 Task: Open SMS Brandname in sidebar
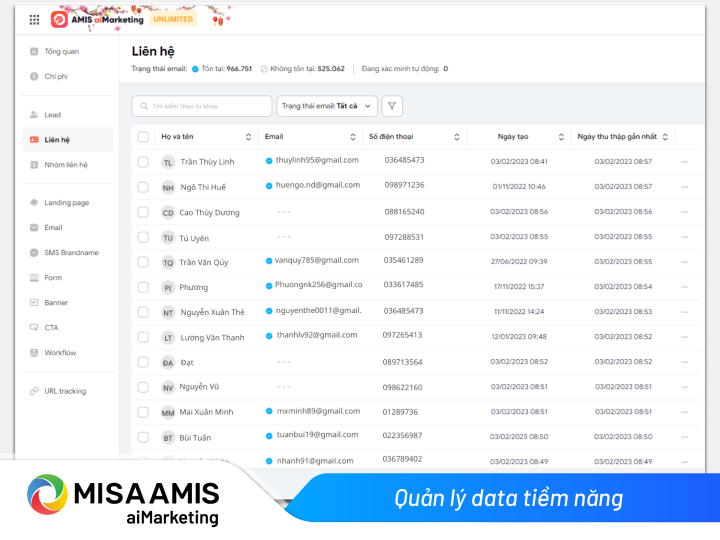tap(67, 253)
